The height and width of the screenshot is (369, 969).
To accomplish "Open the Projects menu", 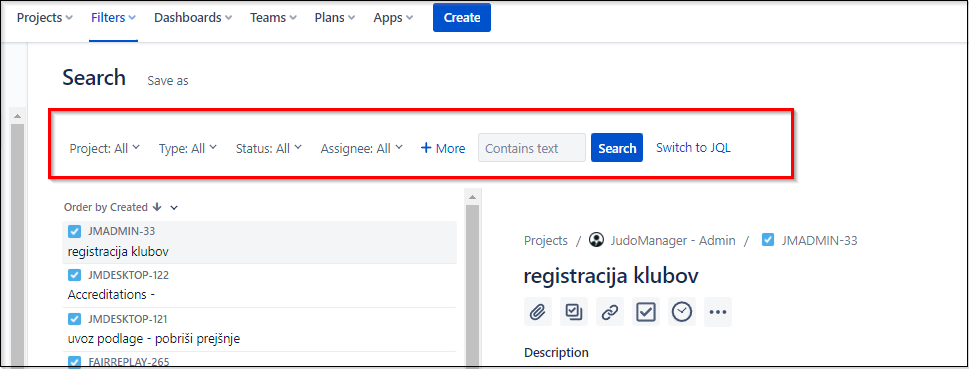I will (44, 18).
